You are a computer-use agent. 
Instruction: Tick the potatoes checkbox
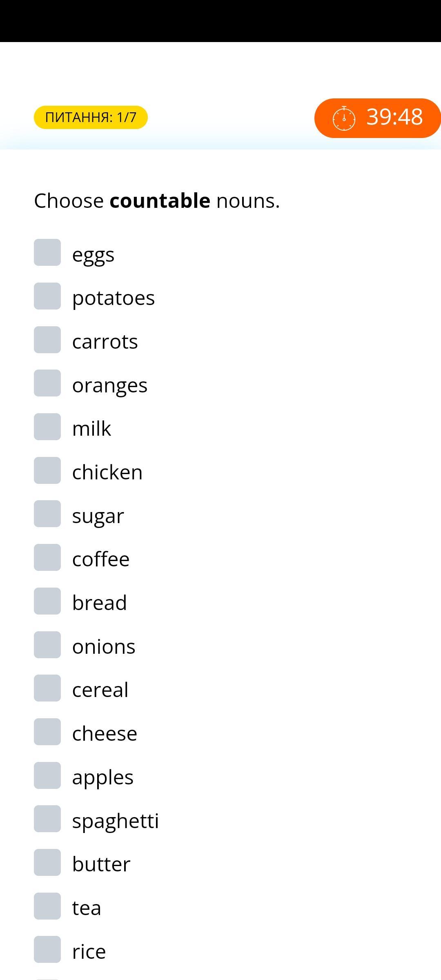47,296
